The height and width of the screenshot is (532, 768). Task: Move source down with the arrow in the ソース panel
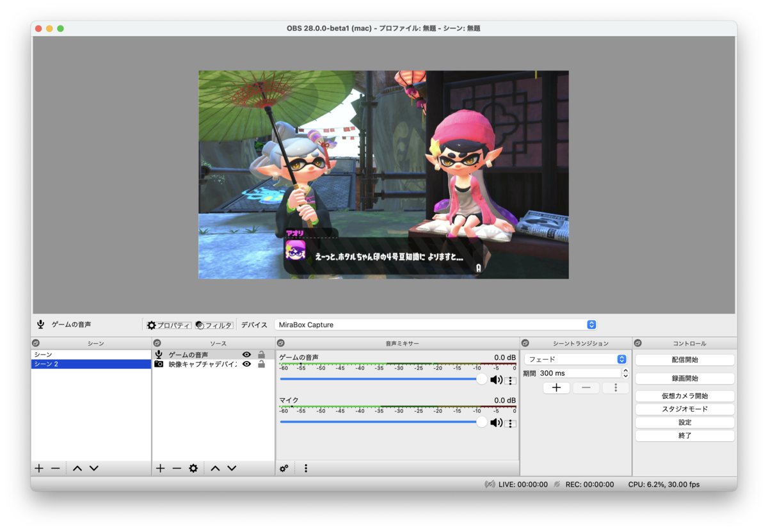232,469
